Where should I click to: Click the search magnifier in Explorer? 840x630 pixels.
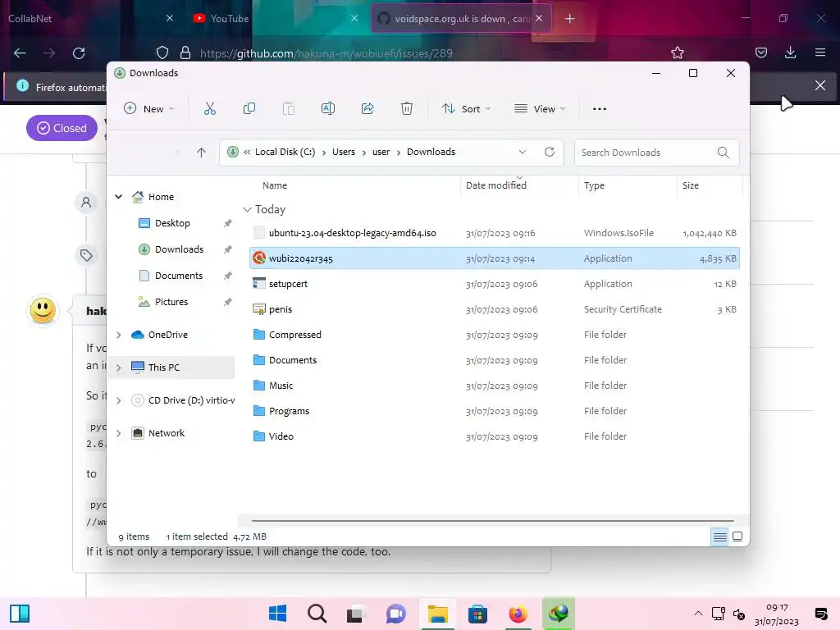point(724,153)
